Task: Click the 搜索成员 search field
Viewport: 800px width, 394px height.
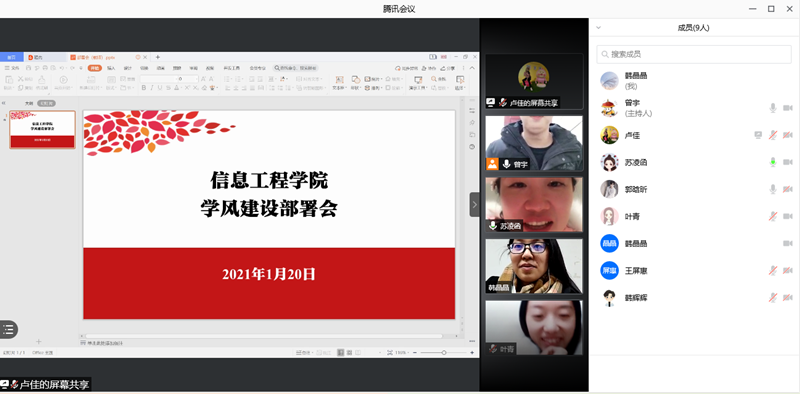Action: 694,54
